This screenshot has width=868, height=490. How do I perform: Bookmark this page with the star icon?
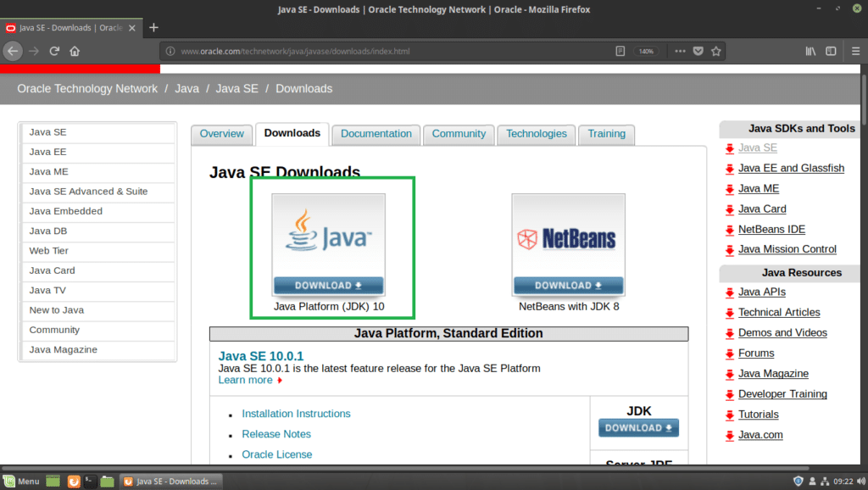[716, 50]
